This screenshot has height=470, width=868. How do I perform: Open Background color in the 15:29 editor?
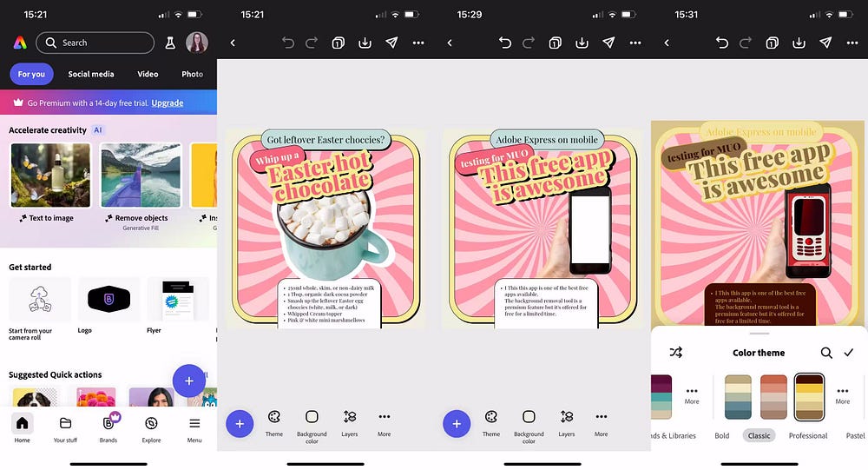pos(529,427)
